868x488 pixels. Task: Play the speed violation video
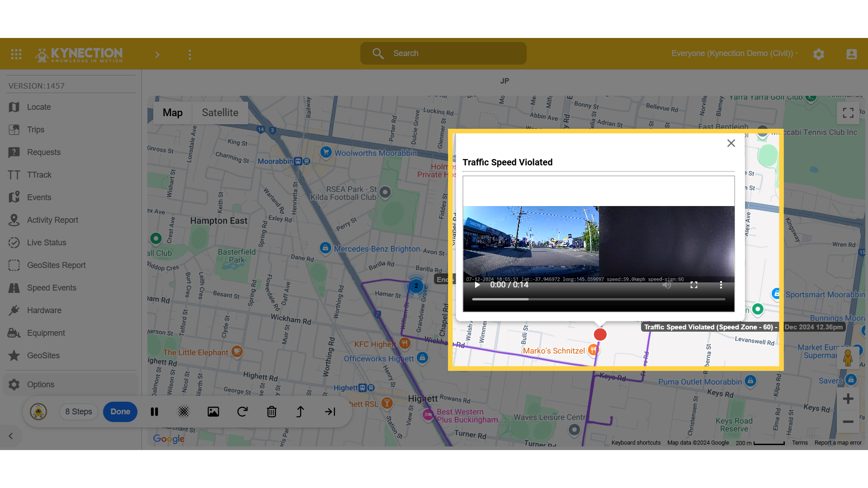(x=477, y=285)
